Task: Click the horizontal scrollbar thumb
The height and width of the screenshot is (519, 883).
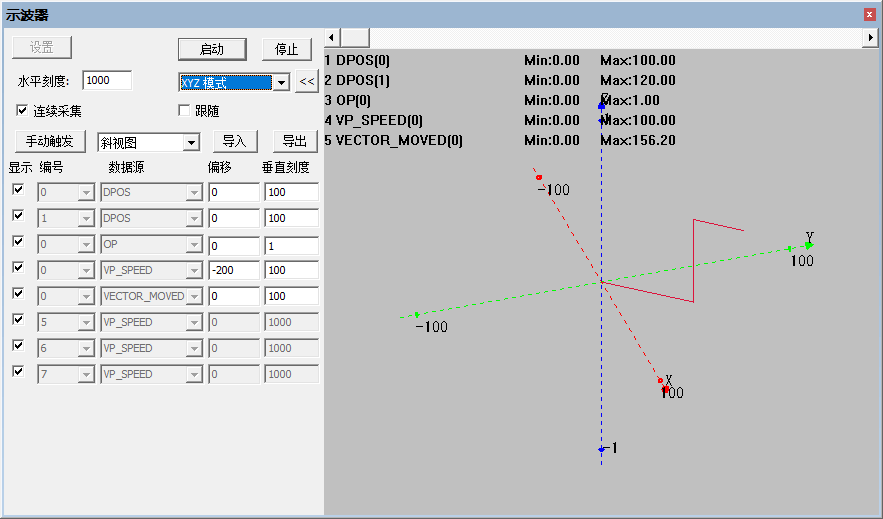Action: click(355, 38)
